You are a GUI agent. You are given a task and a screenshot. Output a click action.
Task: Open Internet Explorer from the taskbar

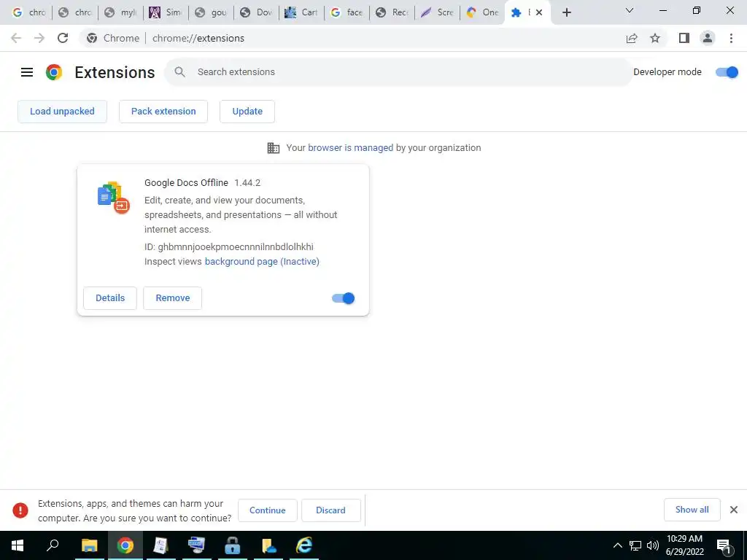(304, 545)
